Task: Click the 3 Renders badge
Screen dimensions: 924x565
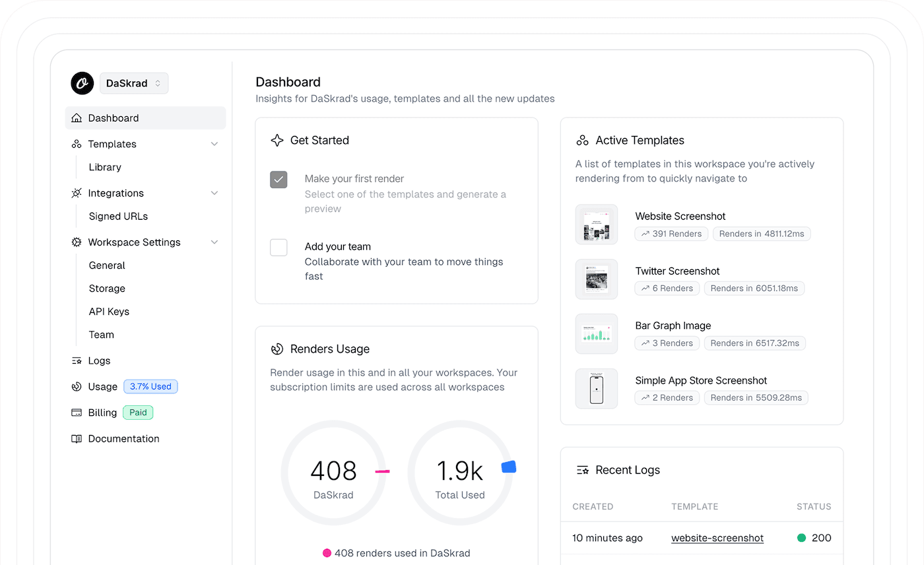Action: click(x=667, y=343)
